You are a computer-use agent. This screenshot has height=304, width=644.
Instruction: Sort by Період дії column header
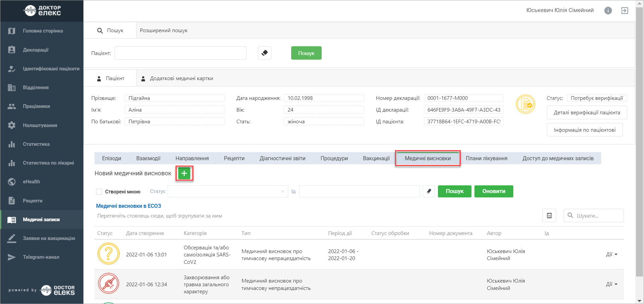[340, 233]
